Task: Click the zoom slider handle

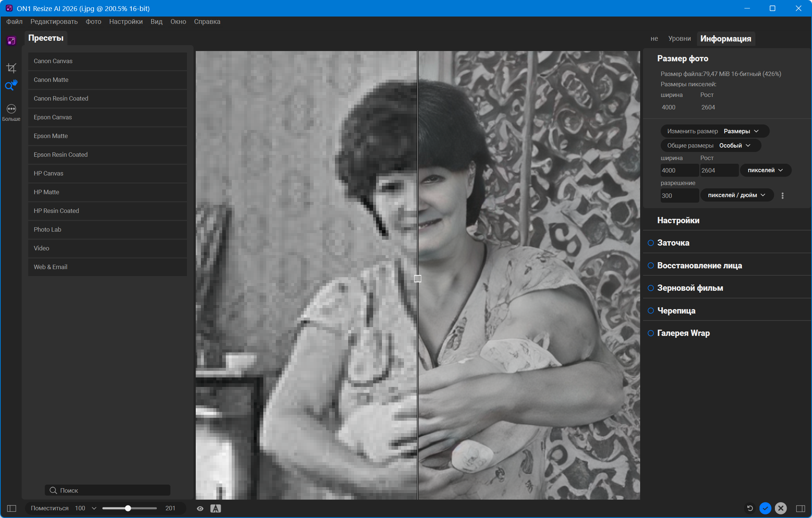Action: point(128,508)
